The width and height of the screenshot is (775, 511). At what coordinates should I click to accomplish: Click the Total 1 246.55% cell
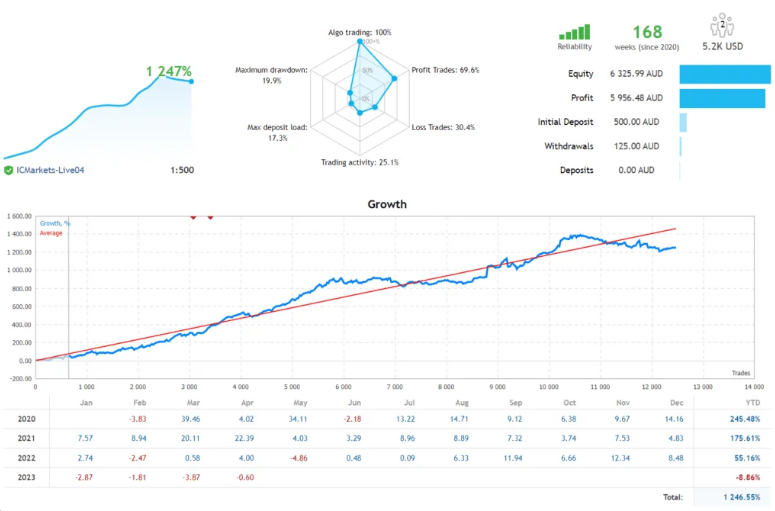tap(742, 497)
